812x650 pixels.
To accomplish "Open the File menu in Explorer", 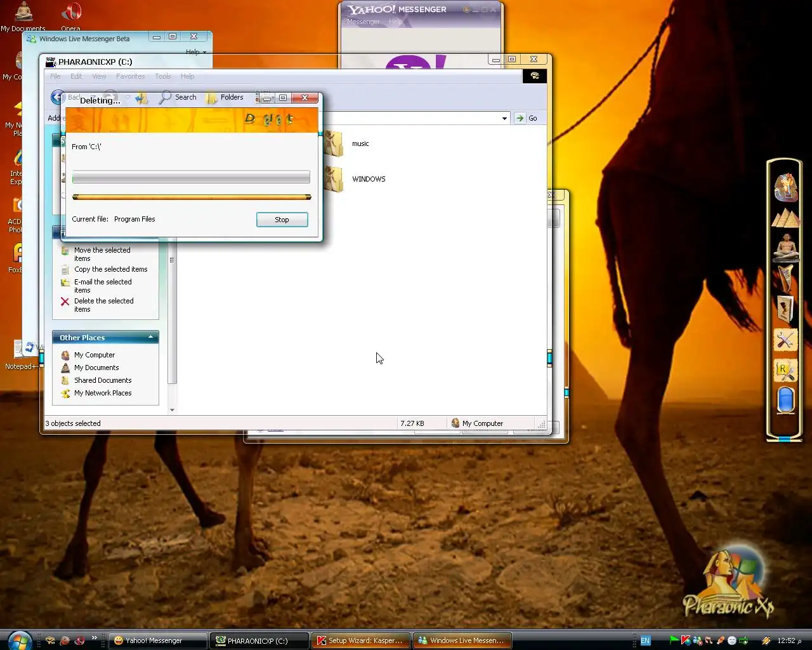I will (x=56, y=76).
